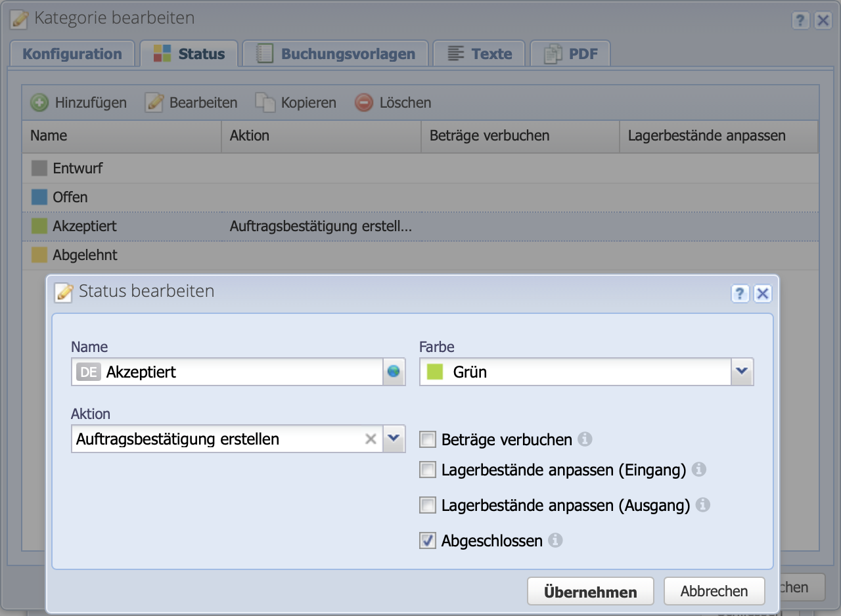Uncheck the Abgeschlossen checkbox
Viewport: 841px width, 616px height.
click(428, 540)
